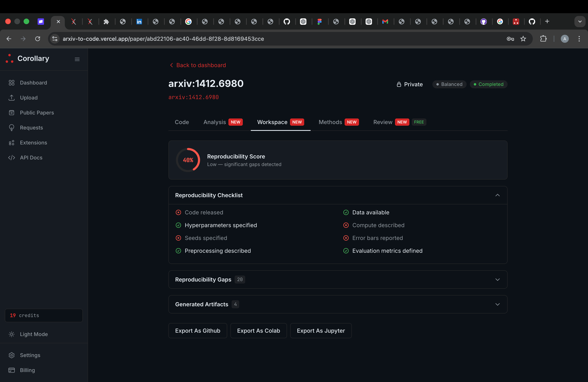Click the Evaluation metrics defined icon

pos(346,251)
